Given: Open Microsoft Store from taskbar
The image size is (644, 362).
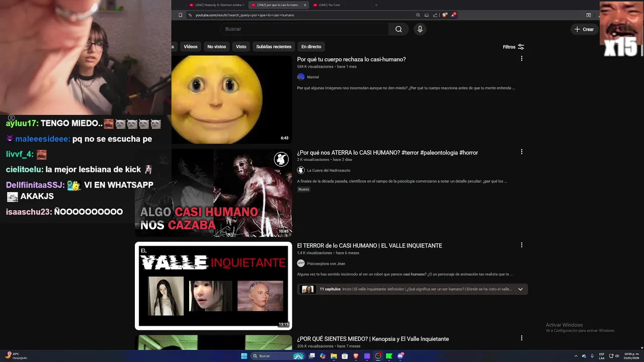Looking at the screenshot, I should click(345, 356).
